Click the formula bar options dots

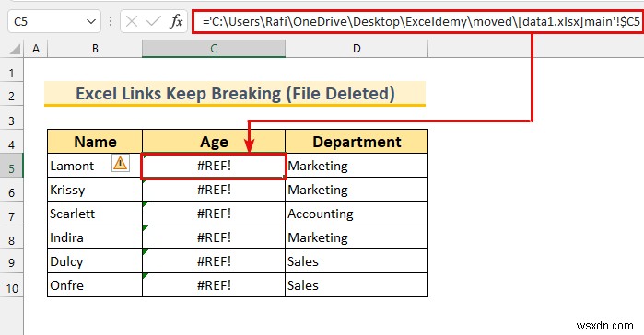tap(110, 21)
